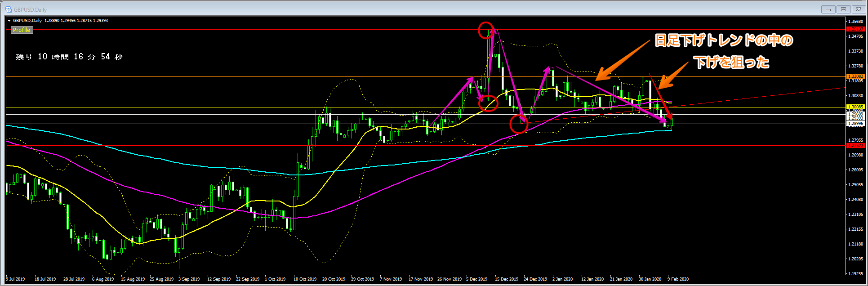Click the 2 Jan 2020 date label

[x=563, y=279]
